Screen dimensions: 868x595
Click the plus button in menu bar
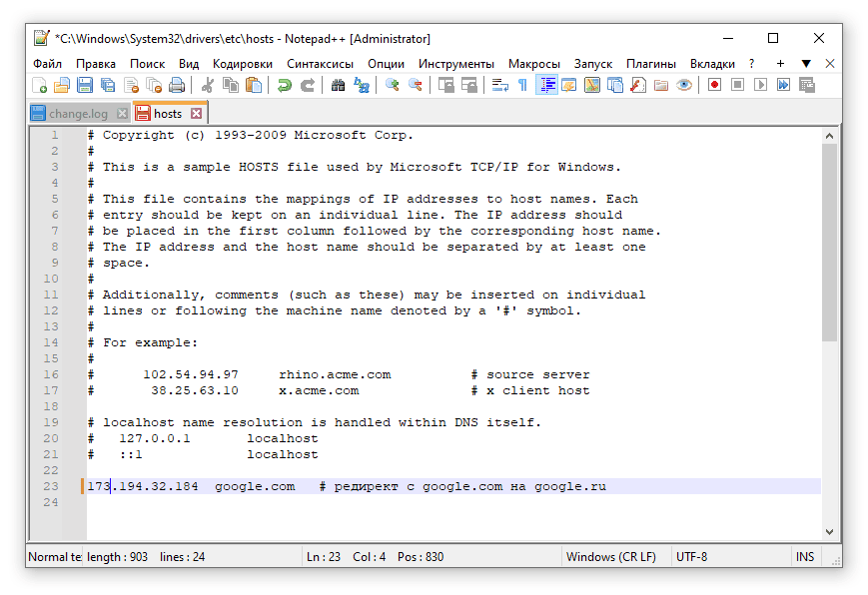780,64
